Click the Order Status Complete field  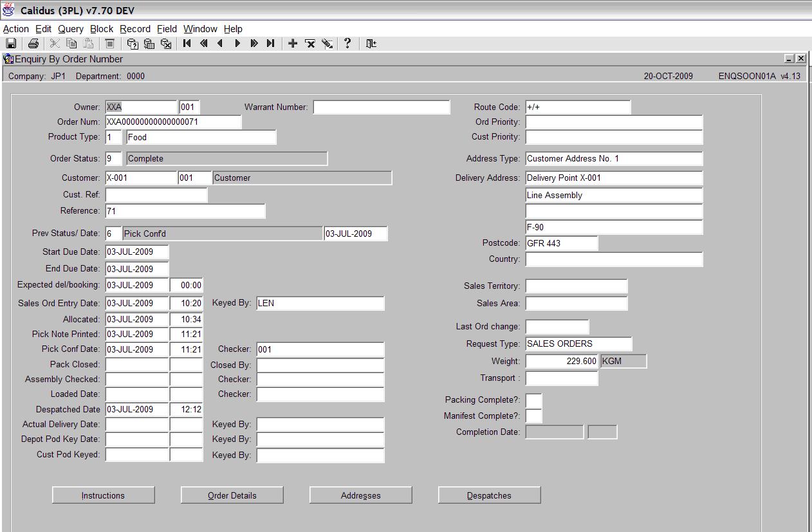coord(226,158)
